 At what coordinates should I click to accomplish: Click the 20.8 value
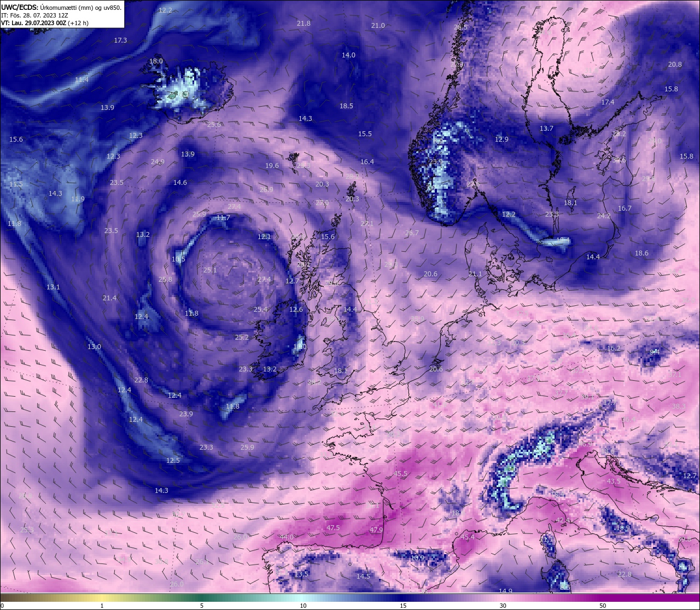pyautogui.click(x=675, y=65)
